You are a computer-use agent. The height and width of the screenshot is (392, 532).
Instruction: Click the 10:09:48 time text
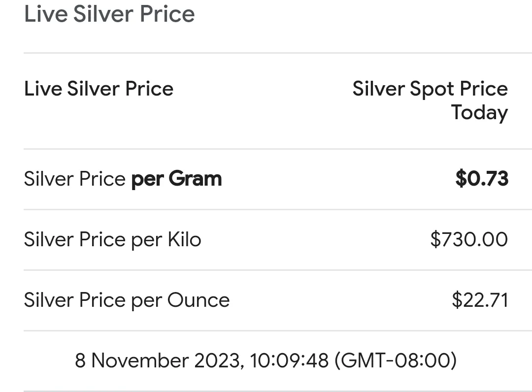point(289,361)
